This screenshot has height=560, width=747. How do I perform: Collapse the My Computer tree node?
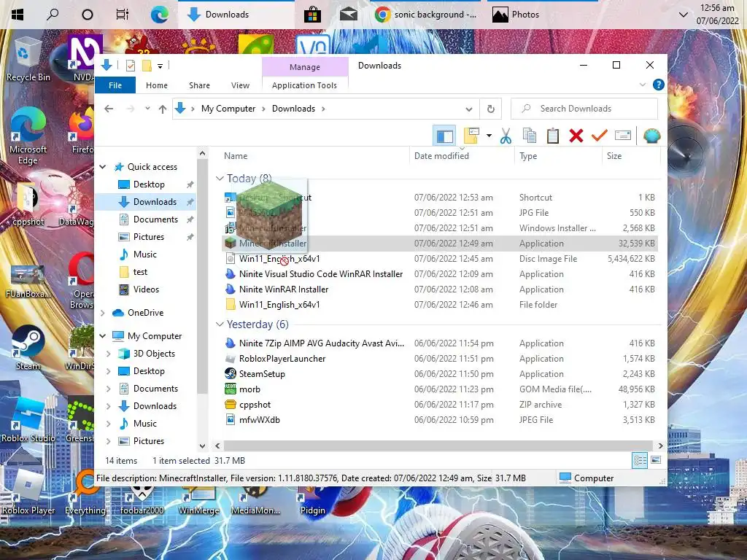coord(102,336)
